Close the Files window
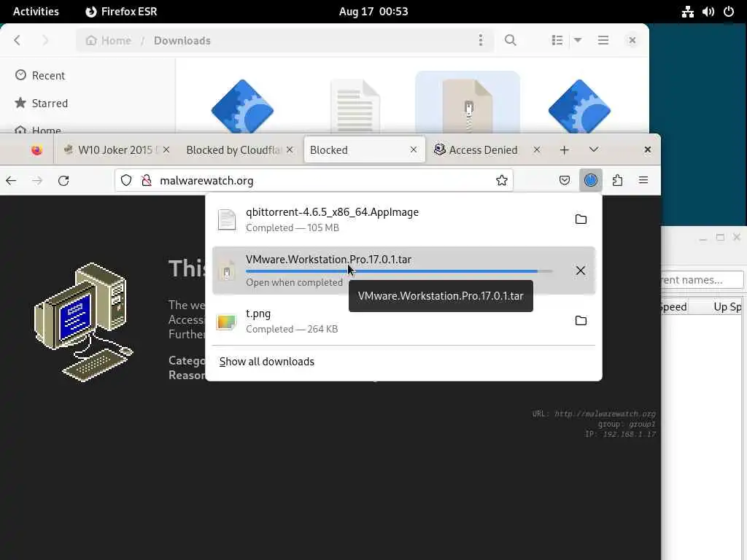The height and width of the screenshot is (560, 747). 632,41
